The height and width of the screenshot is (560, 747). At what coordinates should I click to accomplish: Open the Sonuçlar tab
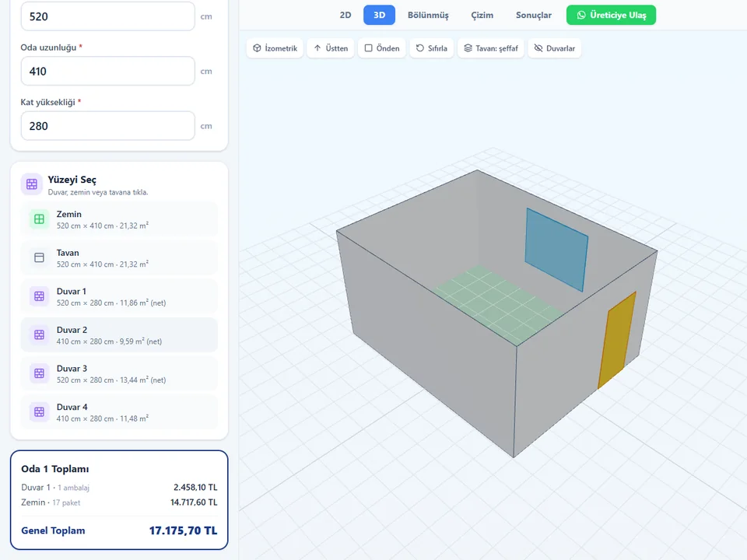[x=534, y=16]
